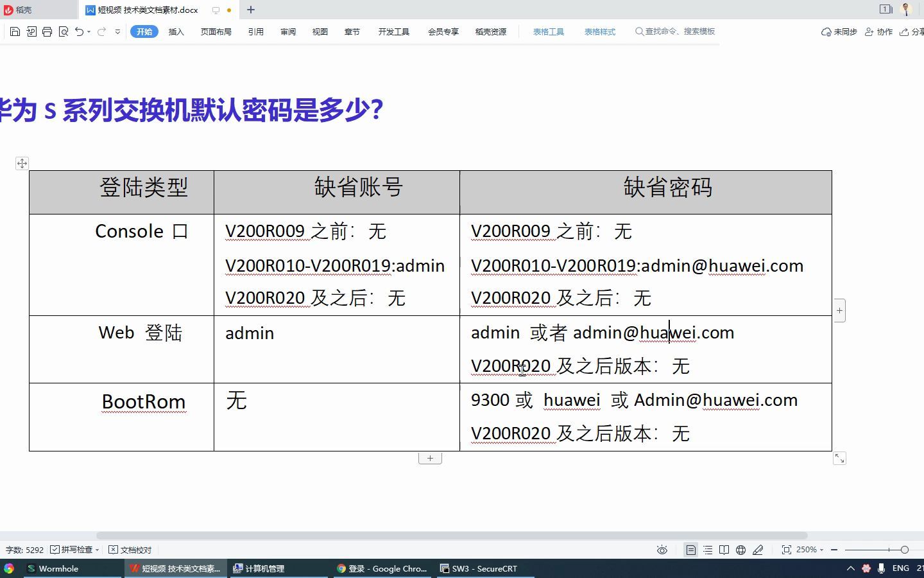Viewport: 924px width, 578px height.
Task: Click the 未同步 cloud sync button
Action: pyautogui.click(x=839, y=31)
